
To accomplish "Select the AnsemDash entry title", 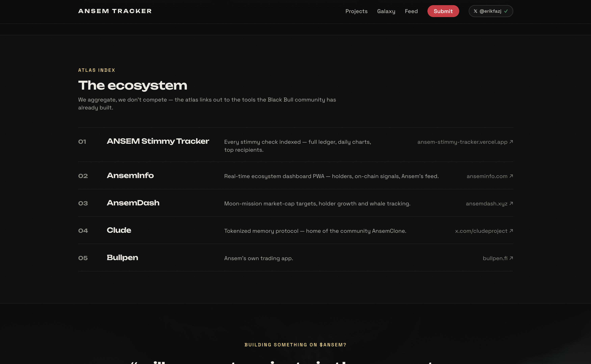I will [133, 203].
